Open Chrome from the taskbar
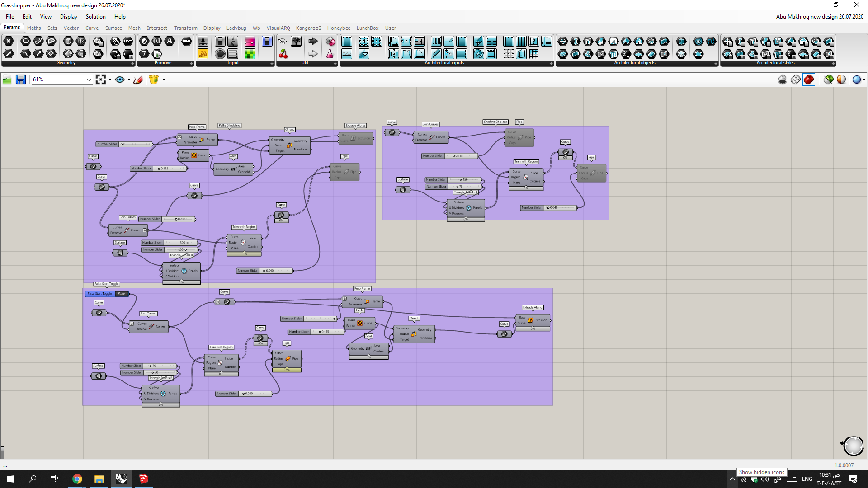Screen dimensions: 868x488 [x=77, y=479]
